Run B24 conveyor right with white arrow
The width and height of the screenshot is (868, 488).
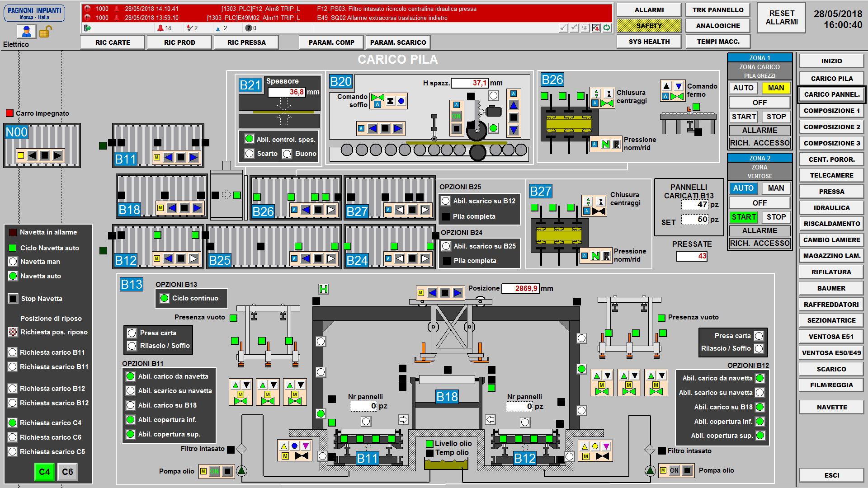pos(425,258)
